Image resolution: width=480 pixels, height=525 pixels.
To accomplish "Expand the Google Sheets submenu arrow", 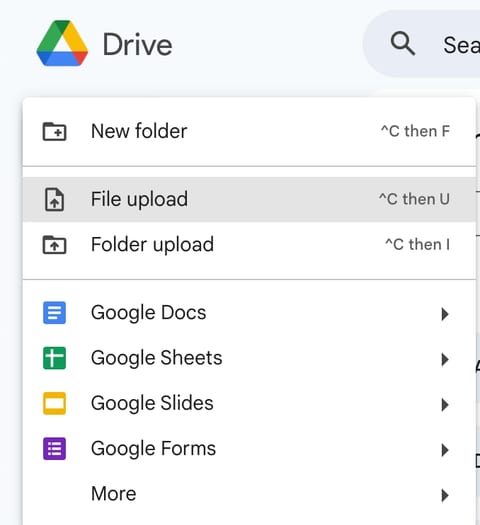I will click(x=445, y=360).
